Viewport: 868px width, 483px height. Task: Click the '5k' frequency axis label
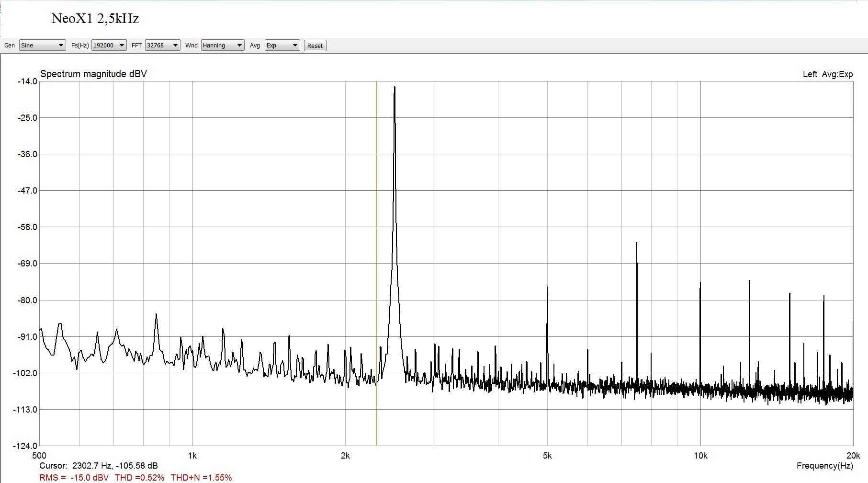547,456
